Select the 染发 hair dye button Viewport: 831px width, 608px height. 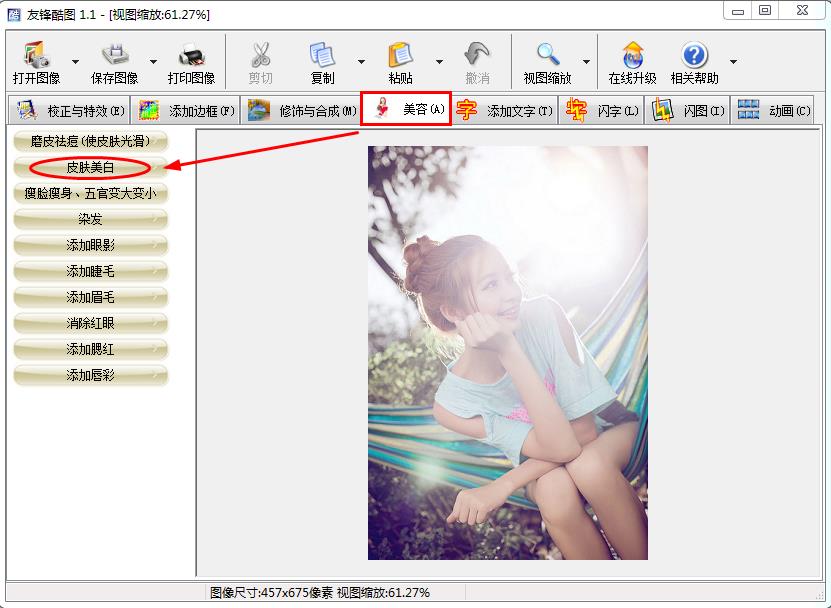90,219
